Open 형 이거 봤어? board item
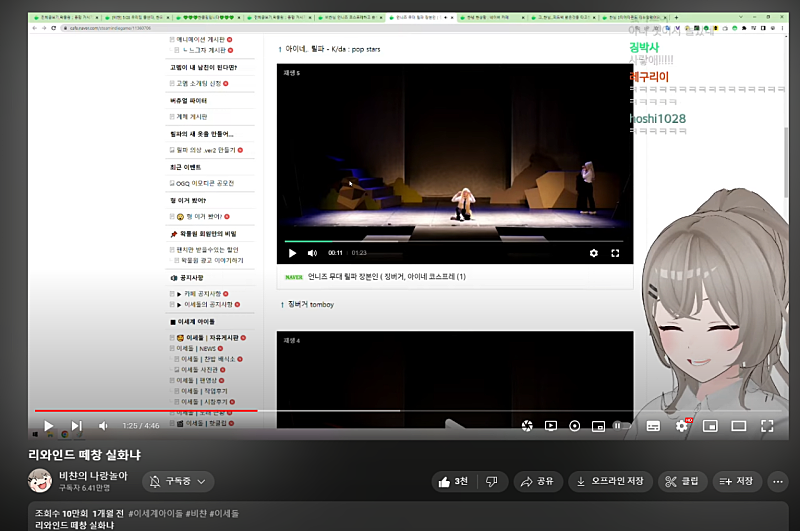Viewport: 800px width, 531px height. click(x=204, y=216)
